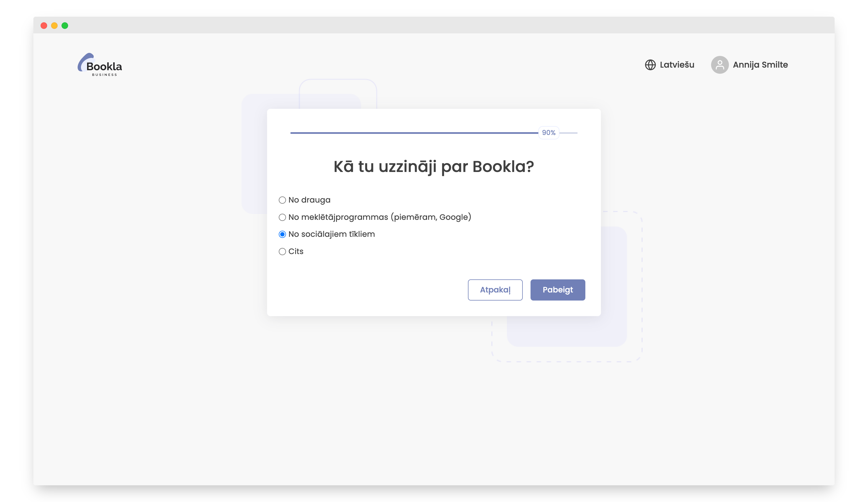Select 'No meklētājprogrammas (piemēram, Google)' option
868x502 pixels.
point(282,217)
